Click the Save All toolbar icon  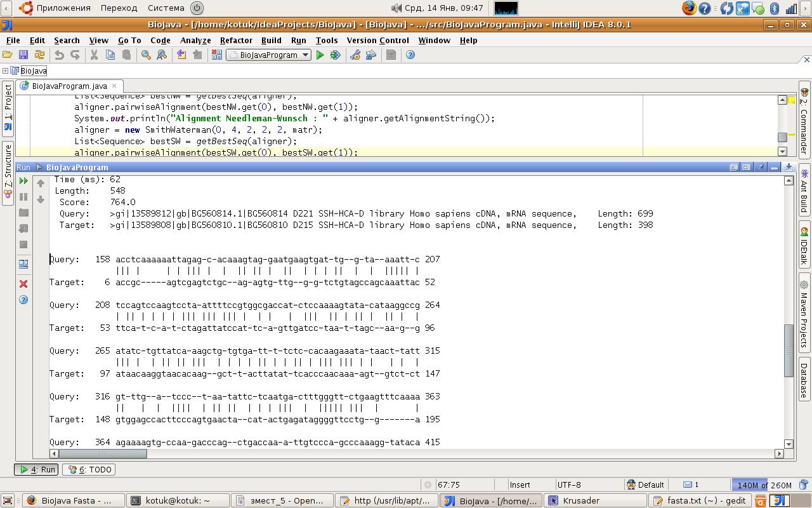(x=23, y=55)
